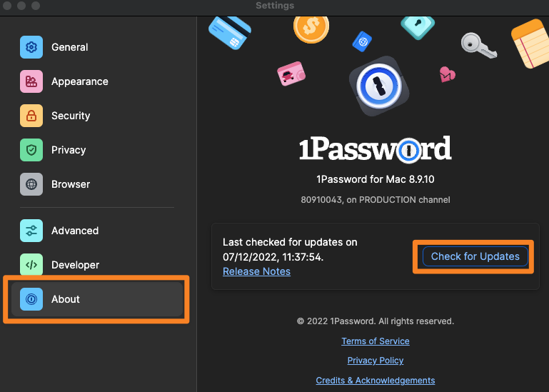
Task: Click the Privacy shield icon
Action: tap(31, 150)
